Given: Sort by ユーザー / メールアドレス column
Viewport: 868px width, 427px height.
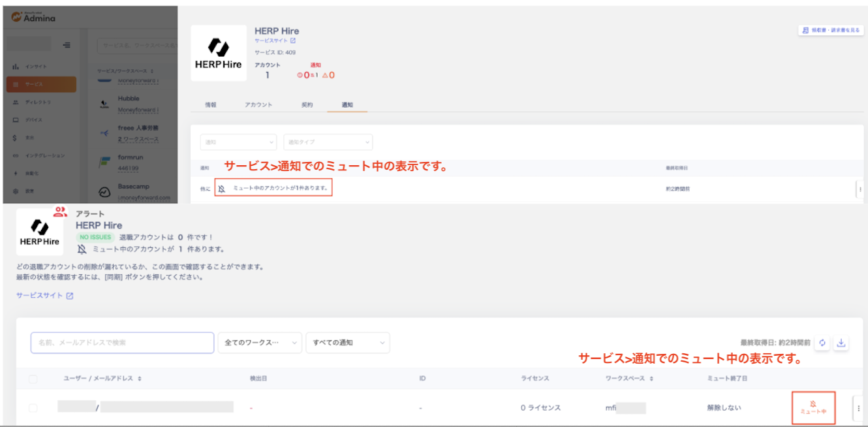Looking at the screenshot, I should (102, 379).
